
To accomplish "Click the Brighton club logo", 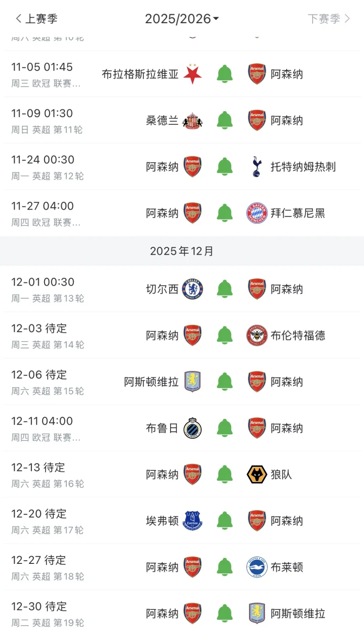I will point(257,567).
